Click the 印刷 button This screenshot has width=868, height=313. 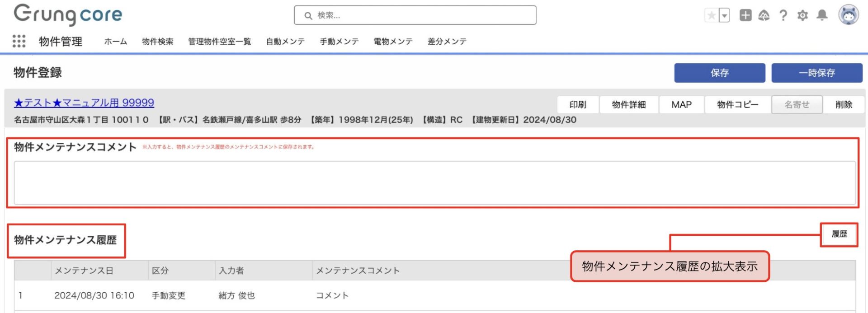pyautogui.click(x=577, y=105)
